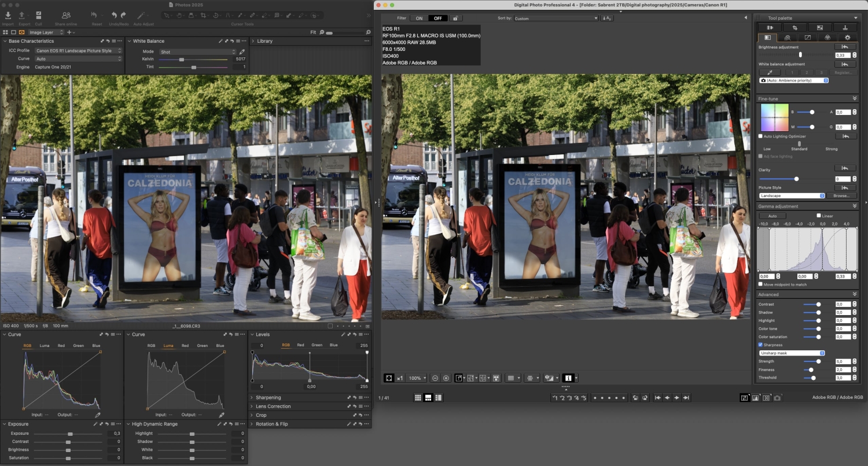This screenshot has width=868, height=466.
Task: Click the zoom in plus icon
Action: (446, 378)
